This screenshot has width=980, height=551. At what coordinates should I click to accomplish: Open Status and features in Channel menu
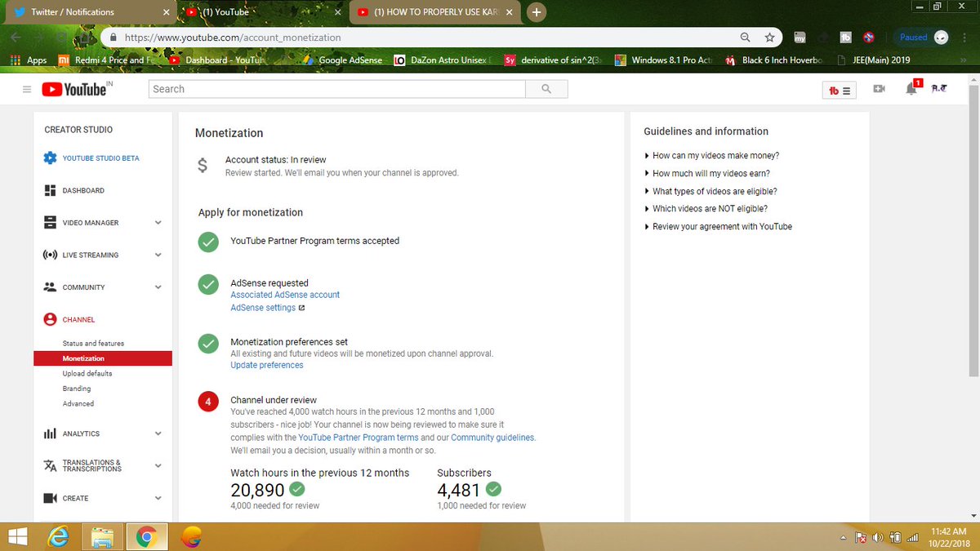(93, 344)
